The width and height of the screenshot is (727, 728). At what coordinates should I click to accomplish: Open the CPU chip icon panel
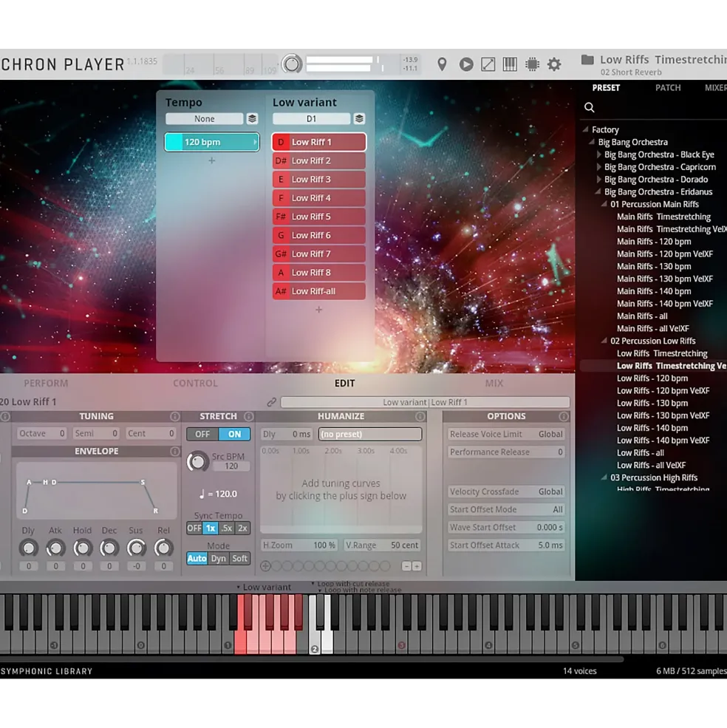(532, 64)
